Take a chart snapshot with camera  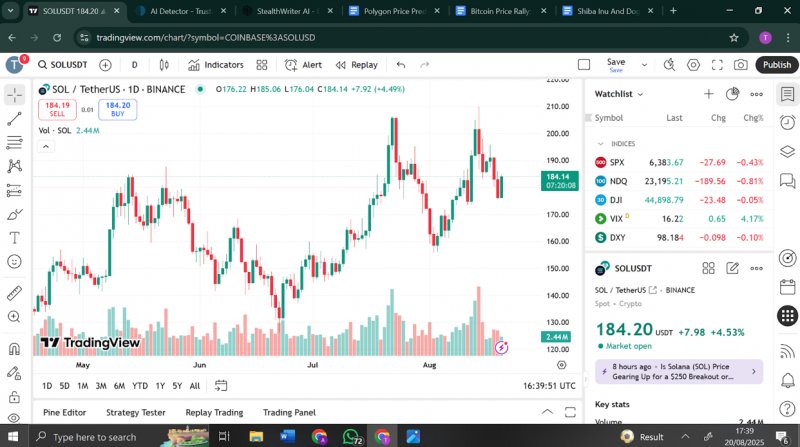coord(740,65)
